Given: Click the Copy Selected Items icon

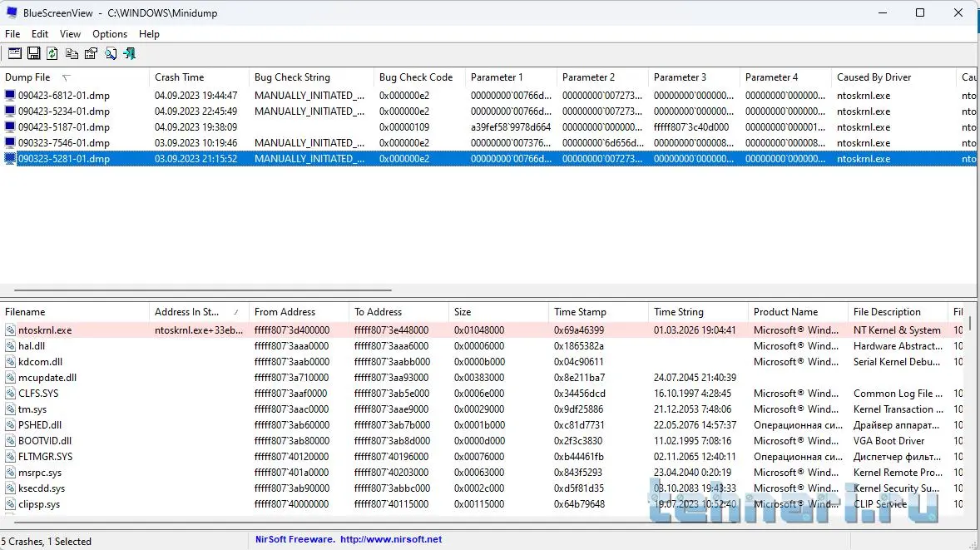Looking at the screenshot, I should [72, 53].
